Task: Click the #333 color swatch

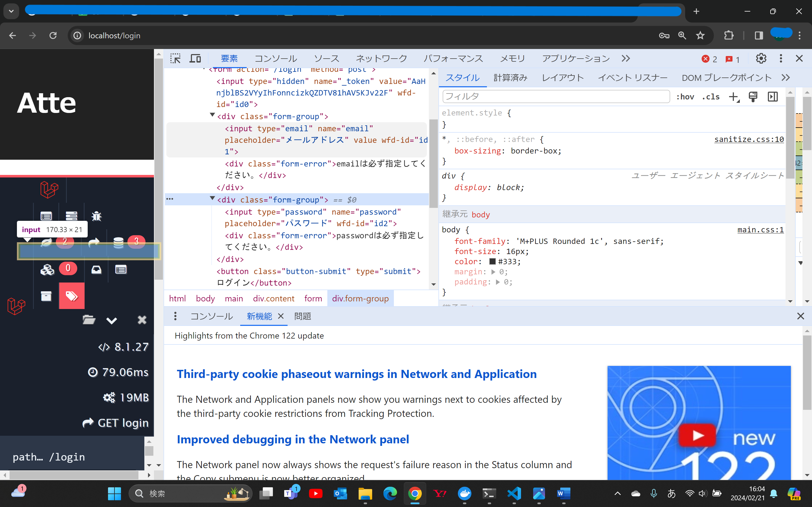Action: pyautogui.click(x=492, y=262)
